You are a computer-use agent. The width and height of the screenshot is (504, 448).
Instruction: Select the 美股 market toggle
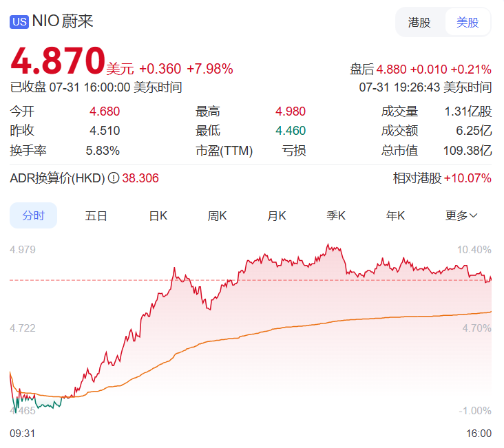click(x=468, y=23)
